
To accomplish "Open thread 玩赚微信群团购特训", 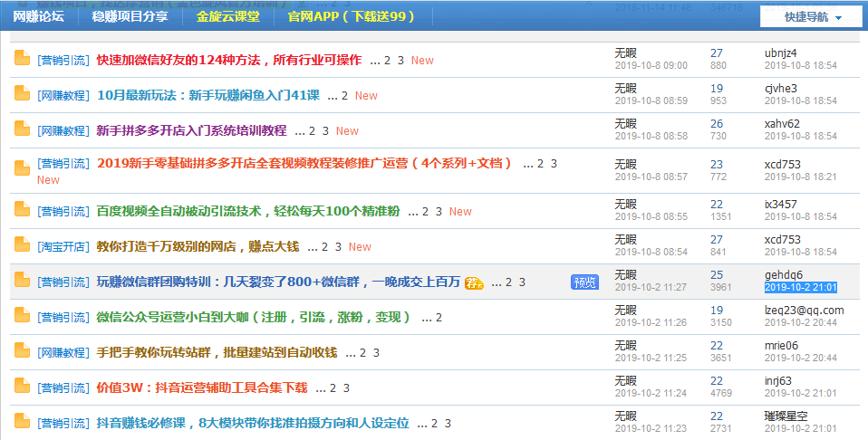I will (278, 282).
